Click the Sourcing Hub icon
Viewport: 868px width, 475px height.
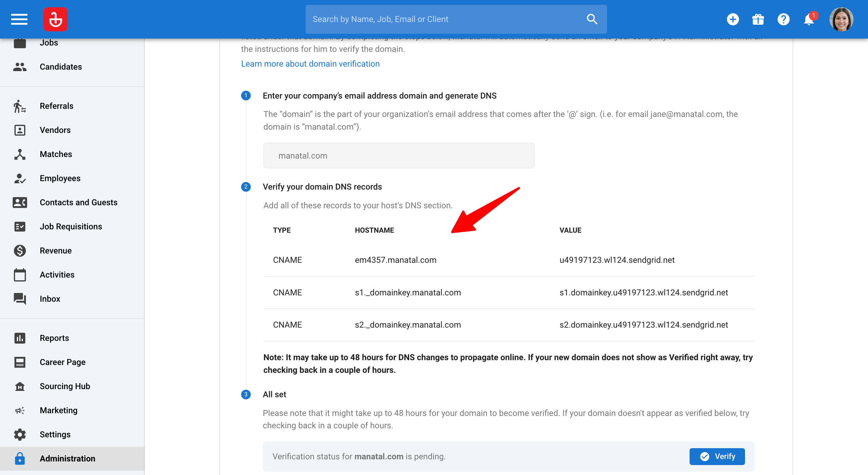(x=20, y=386)
